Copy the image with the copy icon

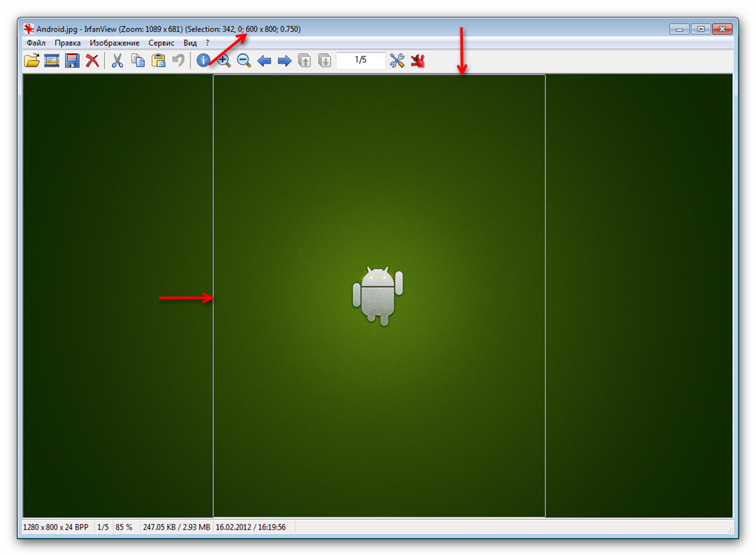(x=138, y=61)
